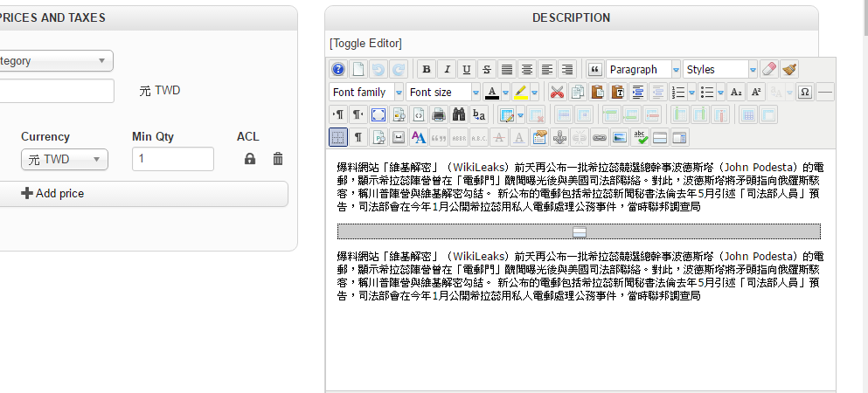Apply center text alignment
The height and width of the screenshot is (393, 868).
(526, 69)
